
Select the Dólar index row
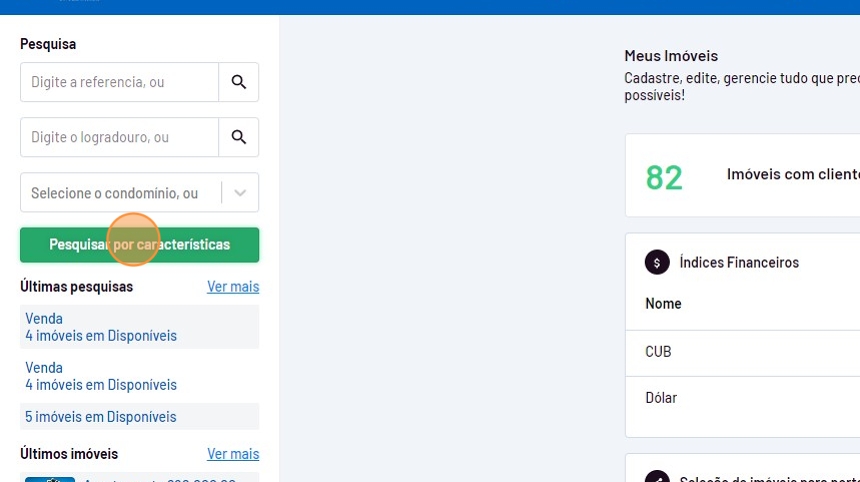point(743,398)
